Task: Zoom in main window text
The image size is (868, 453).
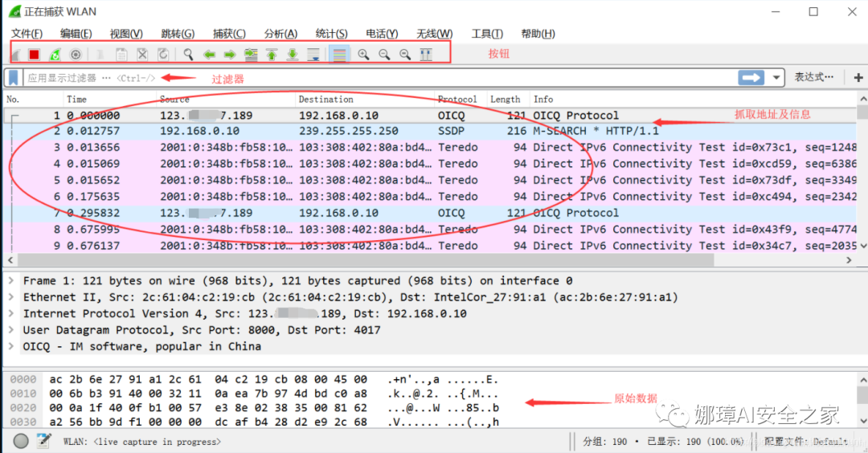Action: (363, 54)
